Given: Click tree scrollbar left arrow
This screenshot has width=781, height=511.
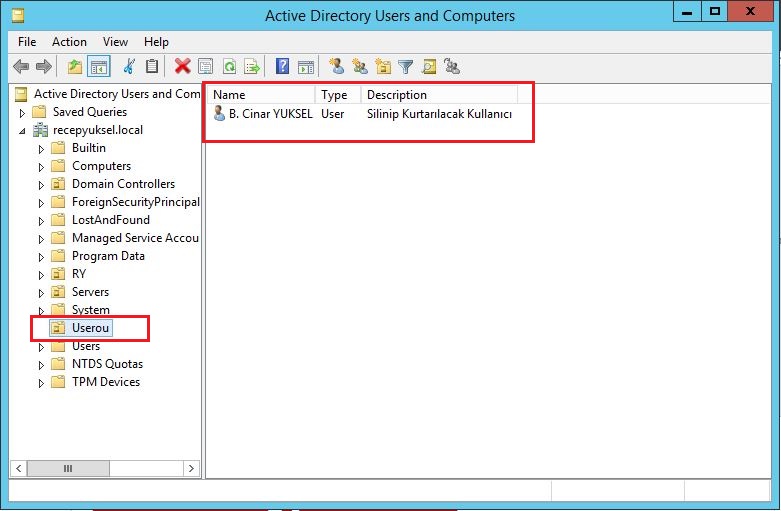Looking at the screenshot, I should click(18, 468).
